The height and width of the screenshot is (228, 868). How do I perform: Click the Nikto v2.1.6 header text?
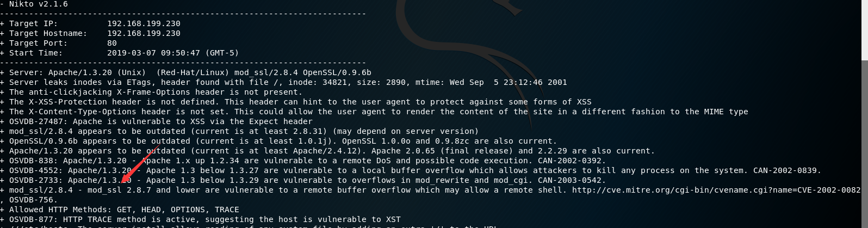38,4
